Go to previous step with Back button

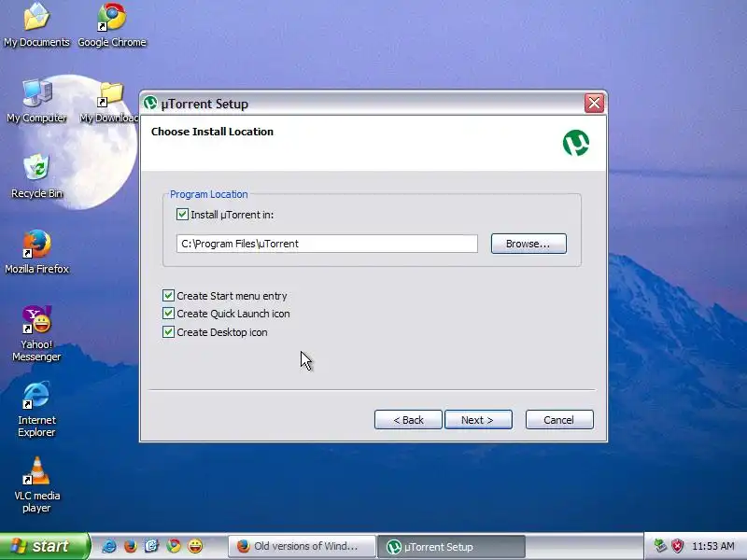coord(408,419)
